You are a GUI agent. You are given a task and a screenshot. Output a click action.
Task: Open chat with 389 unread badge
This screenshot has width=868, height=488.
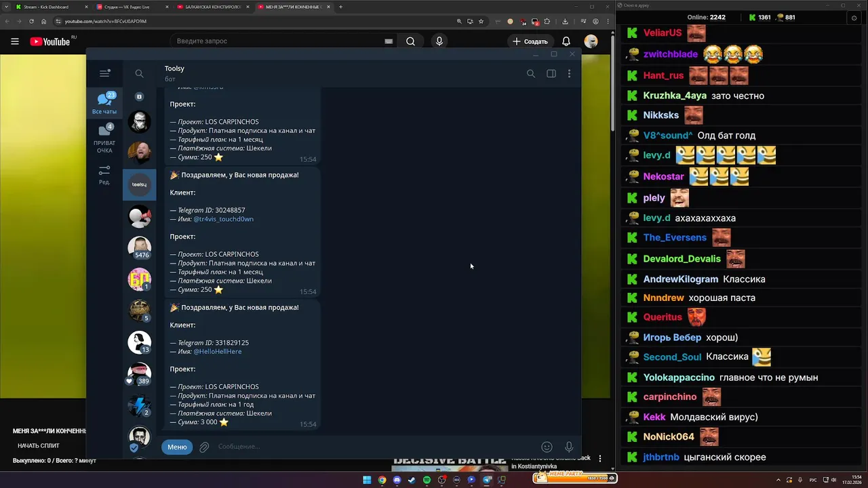pos(140,373)
